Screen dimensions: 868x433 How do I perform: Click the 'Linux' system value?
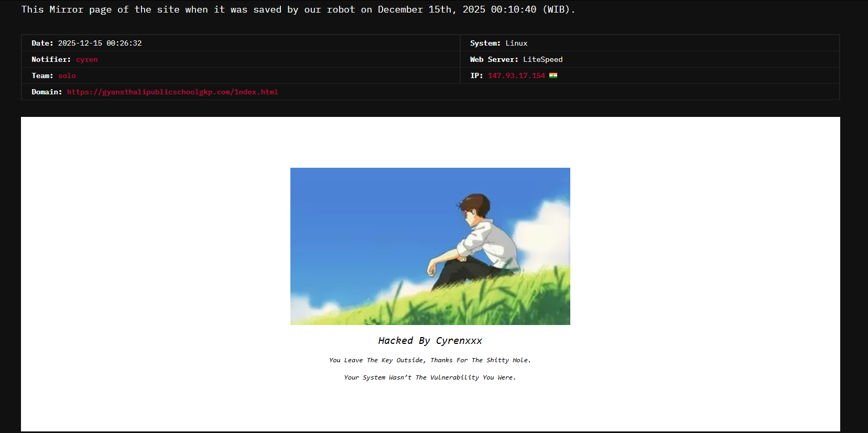(x=516, y=44)
